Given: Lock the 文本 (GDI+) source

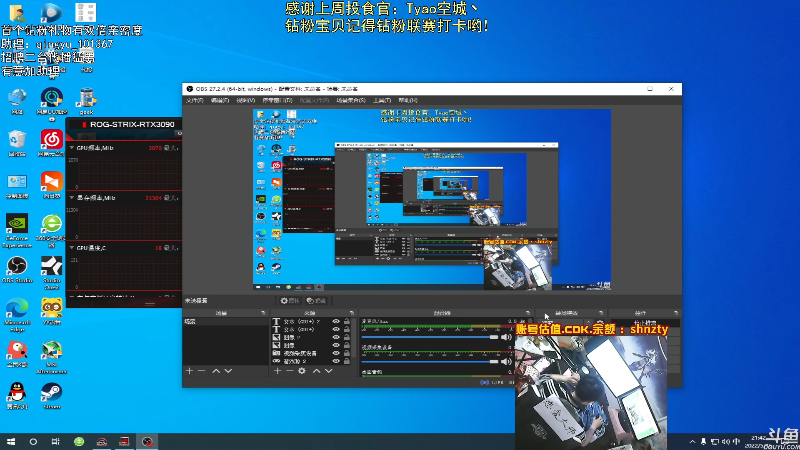Looking at the screenshot, I should [347, 330].
